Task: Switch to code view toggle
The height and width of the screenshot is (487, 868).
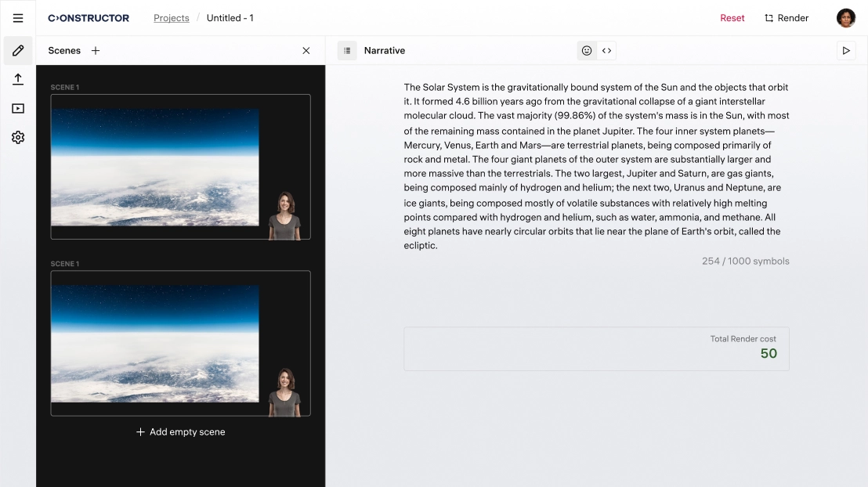Action: (x=606, y=51)
